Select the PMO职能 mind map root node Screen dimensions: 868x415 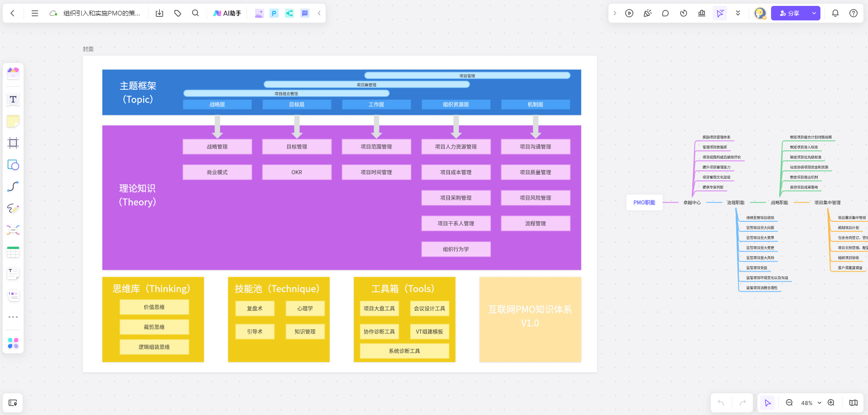(644, 202)
